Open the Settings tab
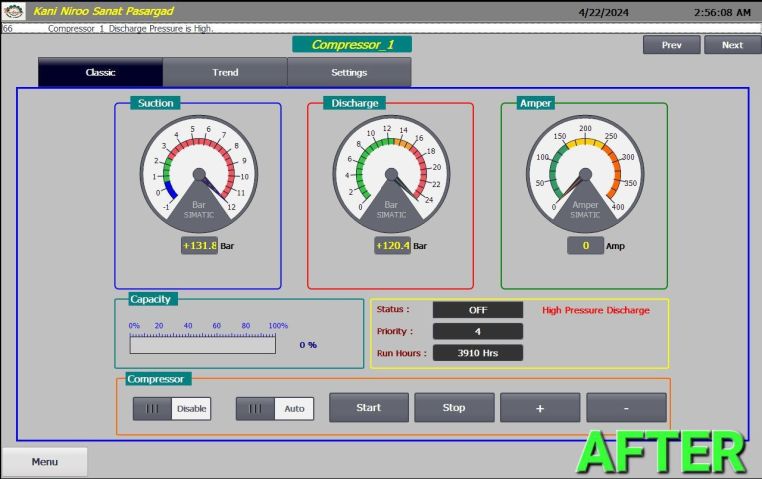 (349, 72)
